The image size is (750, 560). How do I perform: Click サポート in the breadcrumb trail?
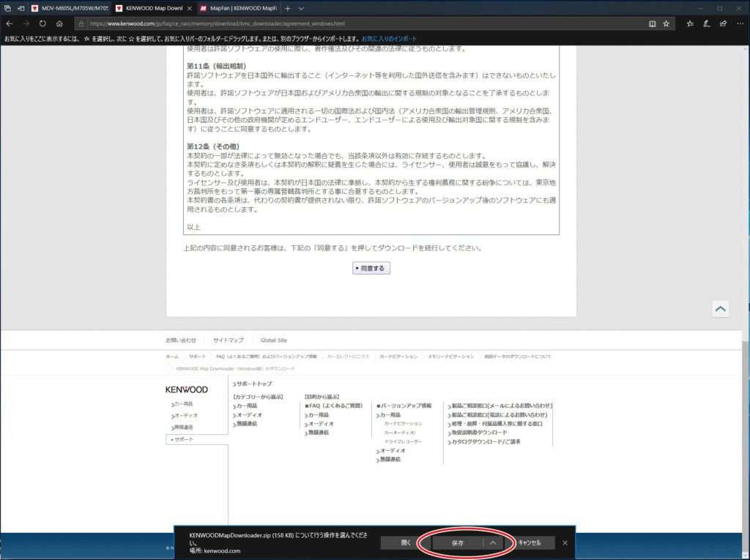point(197,356)
